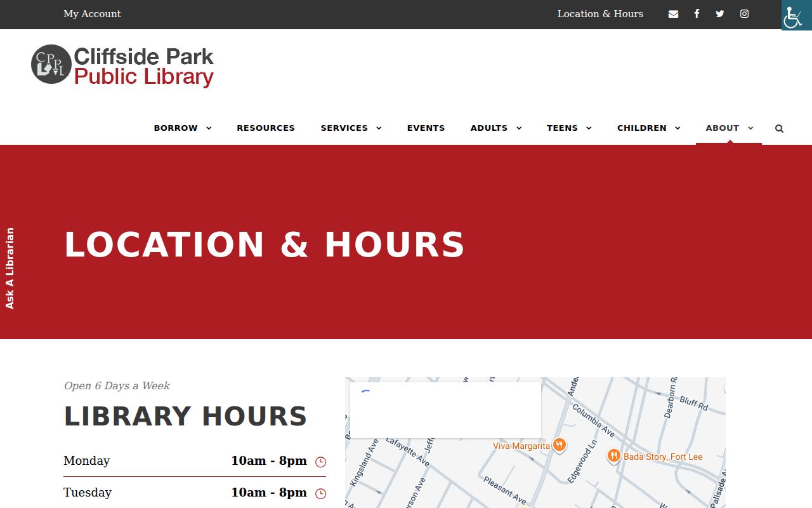Screen dimensions: 812x508
Task: Expand the About dropdown chevron
Action: coord(750,128)
